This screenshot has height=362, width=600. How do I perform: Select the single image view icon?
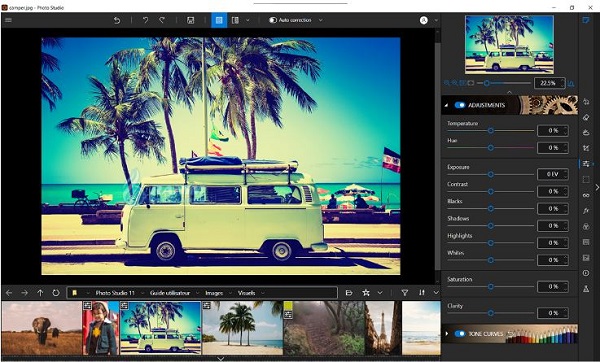click(x=219, y=20)
